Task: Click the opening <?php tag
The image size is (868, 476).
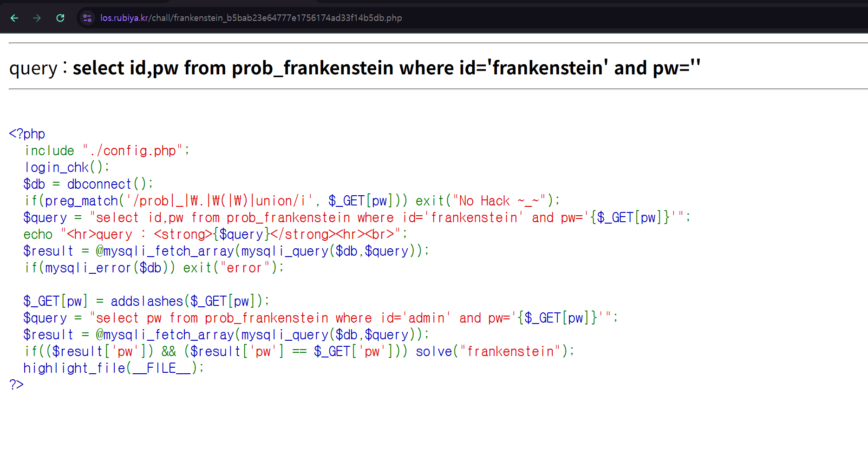Action: [27, 134]
